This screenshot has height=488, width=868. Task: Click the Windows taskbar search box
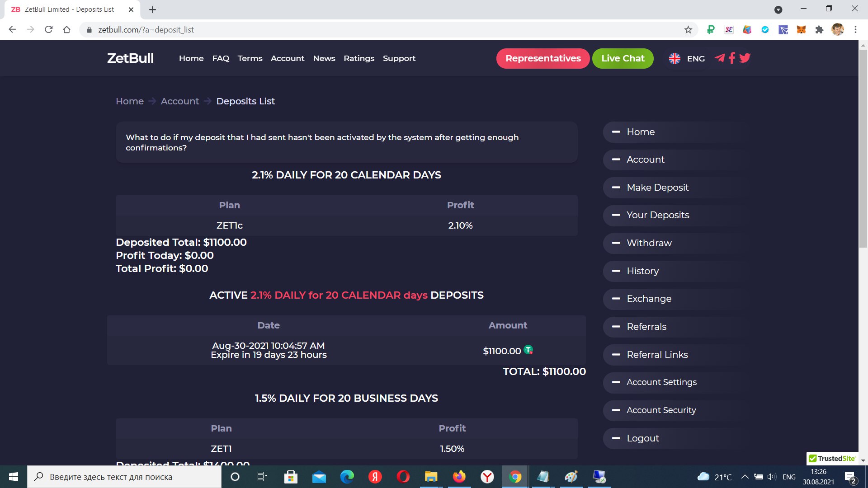[x=124, y=477]
